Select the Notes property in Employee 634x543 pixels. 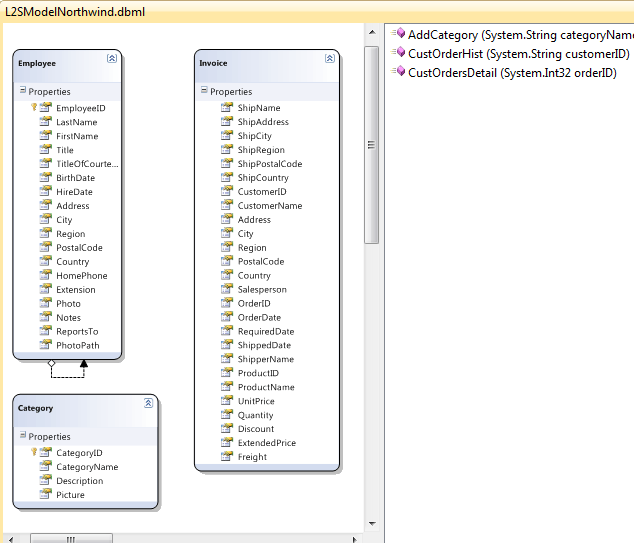(x=69, y=317)
